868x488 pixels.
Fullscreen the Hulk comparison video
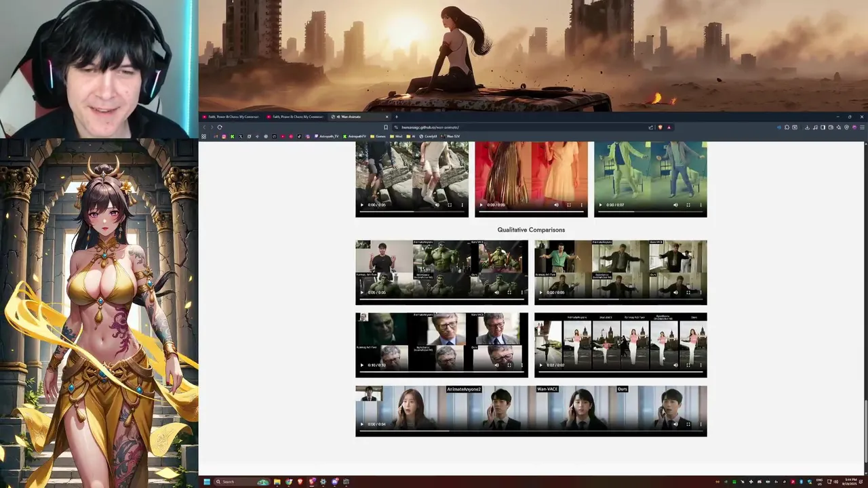pyautogui.click(x=509, y=292)
